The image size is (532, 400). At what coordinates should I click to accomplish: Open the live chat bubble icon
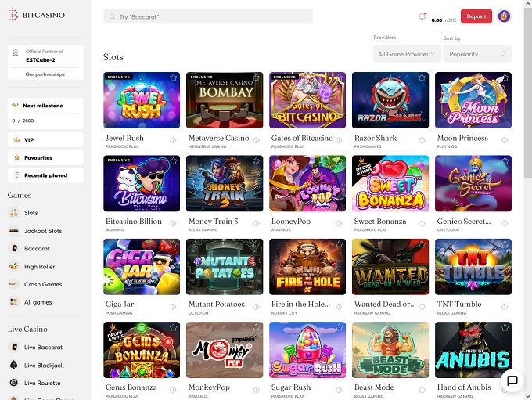pyautogui.click(x=512, y=381)
